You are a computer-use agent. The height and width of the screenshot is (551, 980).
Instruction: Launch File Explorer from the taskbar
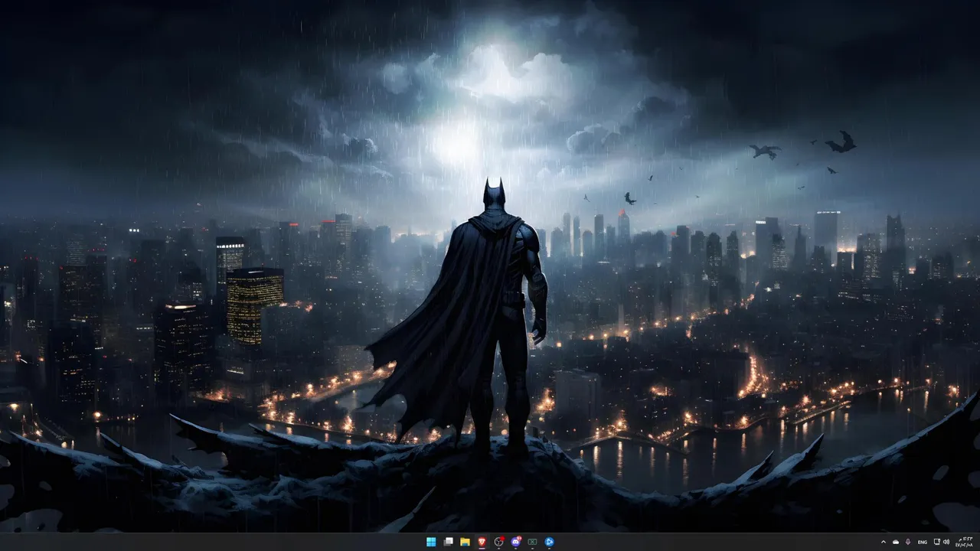(465, 542)
